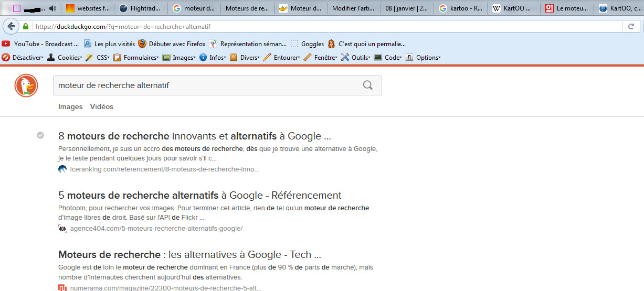Switch to the kartoo - R... tab
This screenshot has height=291, width=644.
click(460, 8)
